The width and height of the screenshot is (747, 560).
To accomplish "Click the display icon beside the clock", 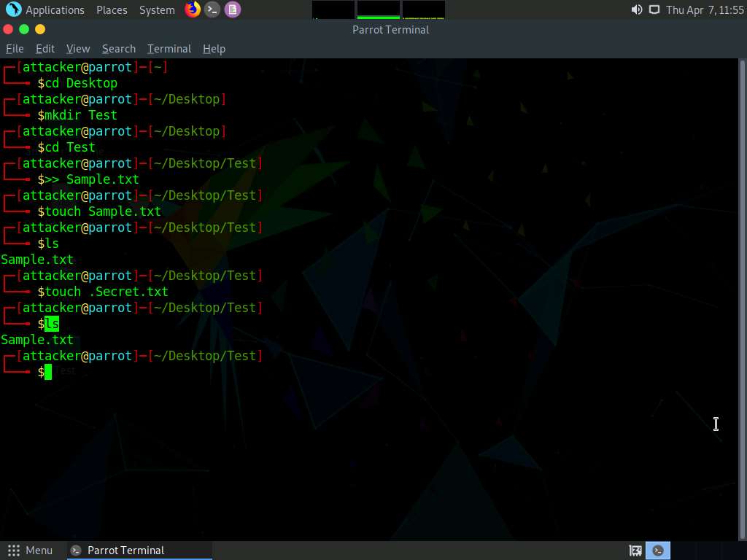I will point(654,9).
